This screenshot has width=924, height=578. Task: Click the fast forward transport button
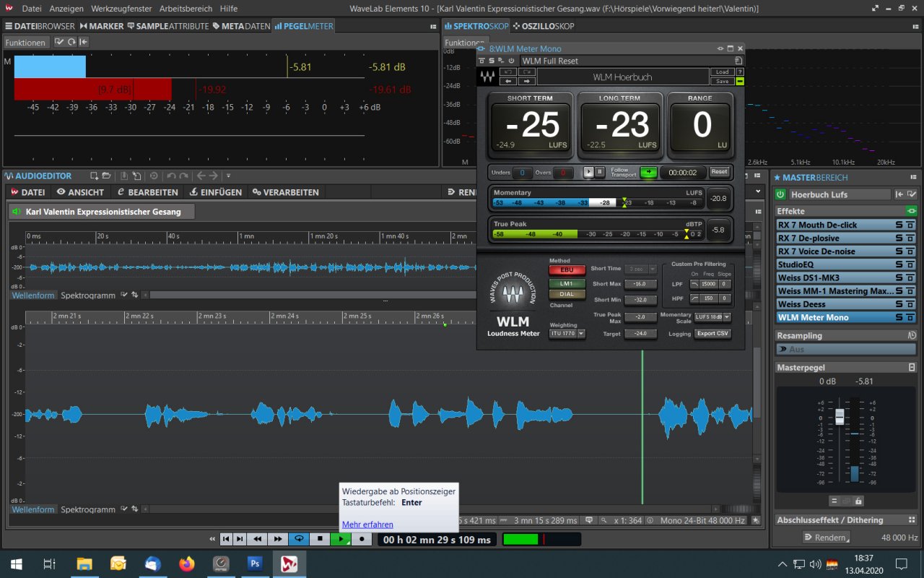coord(278,539)
